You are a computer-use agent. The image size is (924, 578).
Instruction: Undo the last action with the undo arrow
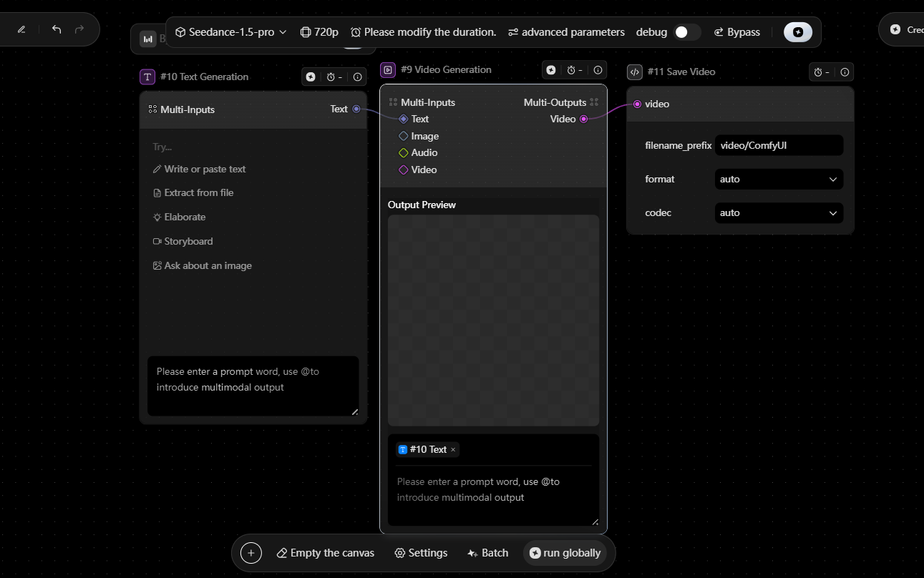(57, 29)
